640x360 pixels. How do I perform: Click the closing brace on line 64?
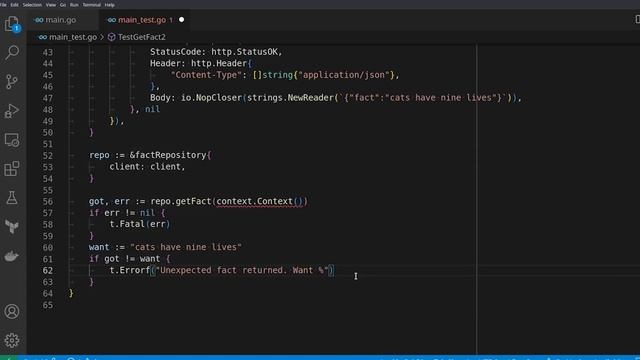point(71,293)
